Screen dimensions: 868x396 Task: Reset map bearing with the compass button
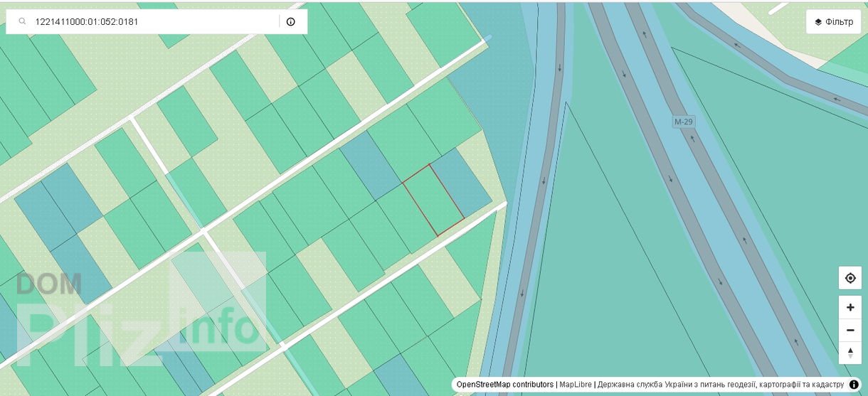pos(850,352)
